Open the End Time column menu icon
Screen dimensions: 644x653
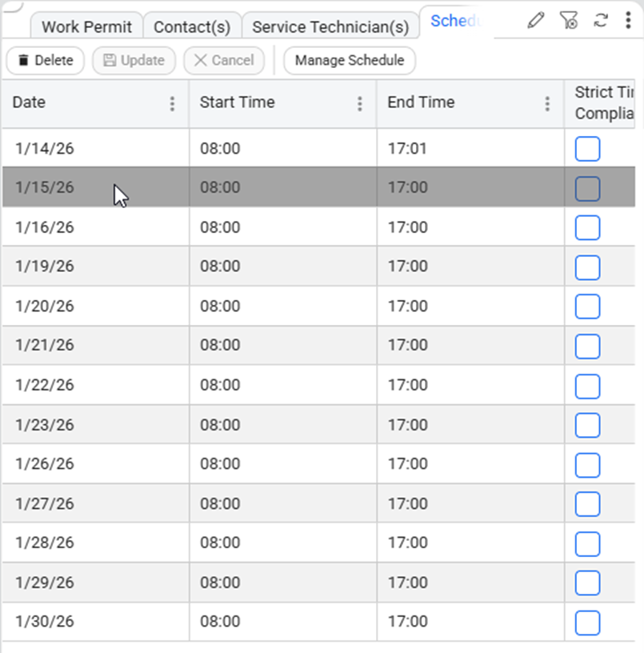547,104
